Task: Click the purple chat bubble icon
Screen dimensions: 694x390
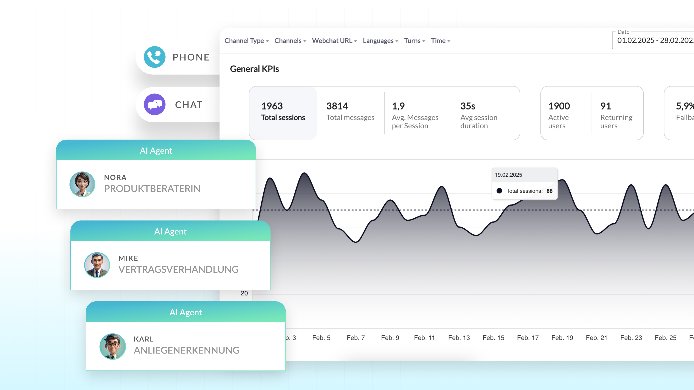Action: 154,104
